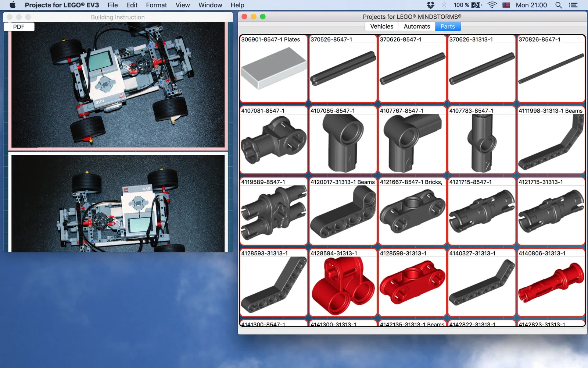588x368 pixels.
Task: Choose axle part 370626-8547-1
Action: point(412,69)
